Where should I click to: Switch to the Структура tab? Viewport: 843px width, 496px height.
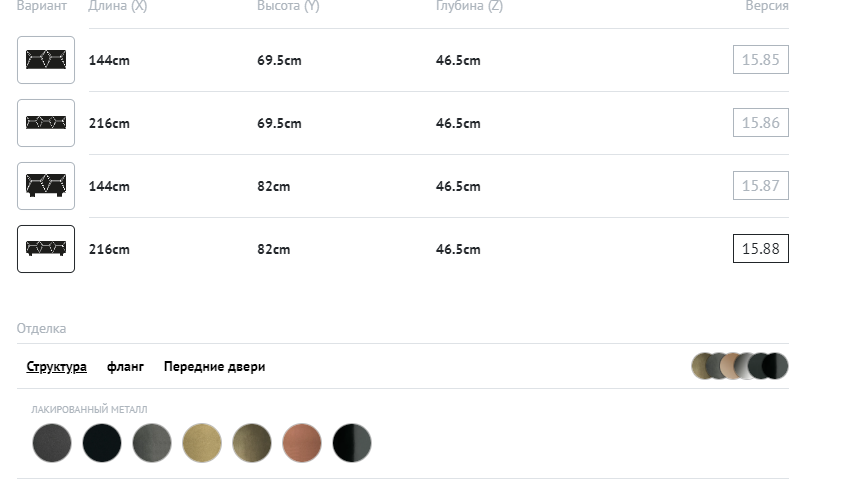pos(57,367)
